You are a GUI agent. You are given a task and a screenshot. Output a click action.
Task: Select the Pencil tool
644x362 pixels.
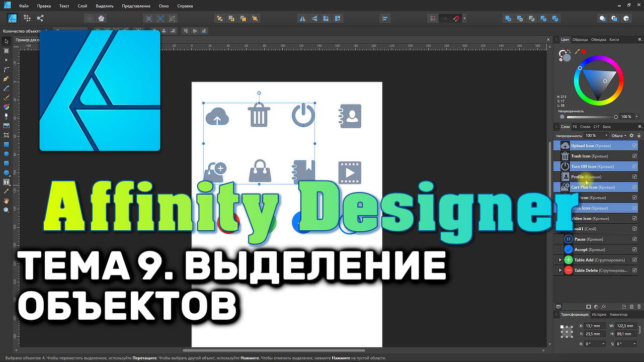tap(7, 88)
